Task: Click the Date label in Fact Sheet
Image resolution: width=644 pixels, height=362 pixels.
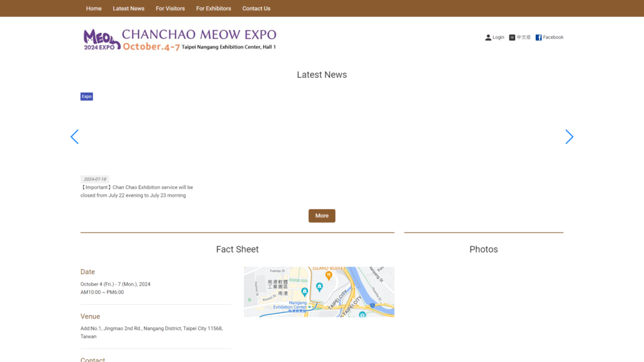Action: point(87,271)
